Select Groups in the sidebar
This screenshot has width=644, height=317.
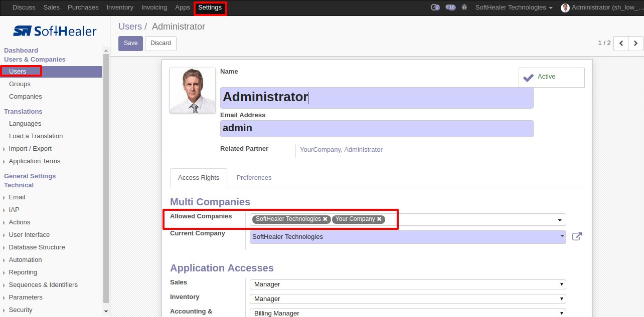(x=20, y=84)
